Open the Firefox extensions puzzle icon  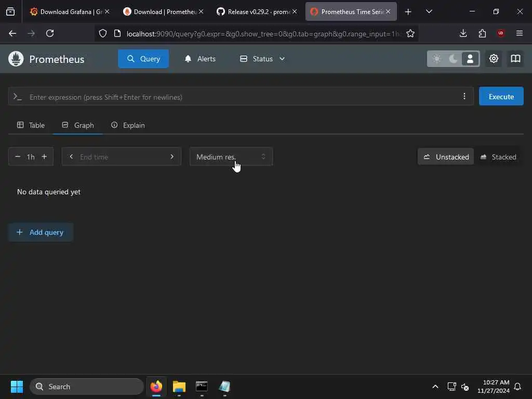(x=482, y=33)
